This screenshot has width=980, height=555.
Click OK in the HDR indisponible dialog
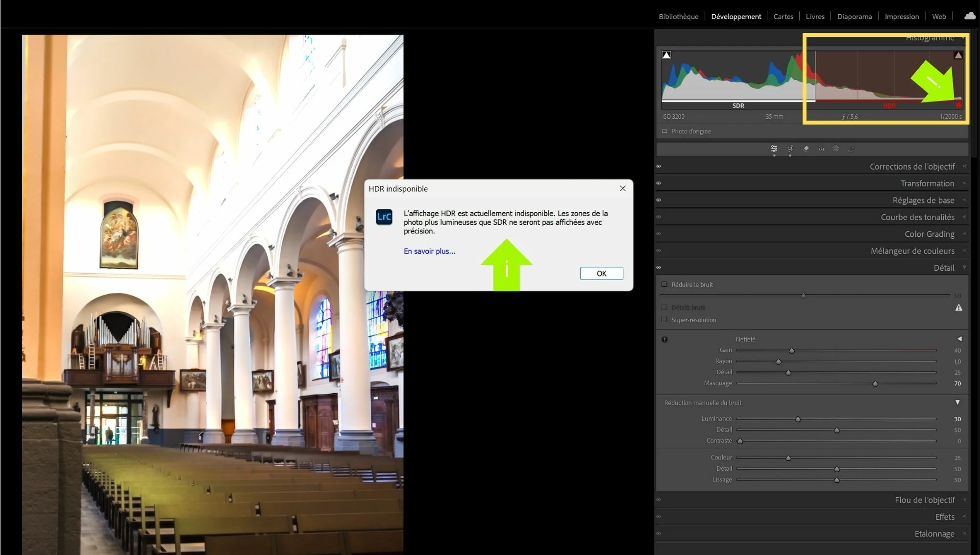coord(601,274)
